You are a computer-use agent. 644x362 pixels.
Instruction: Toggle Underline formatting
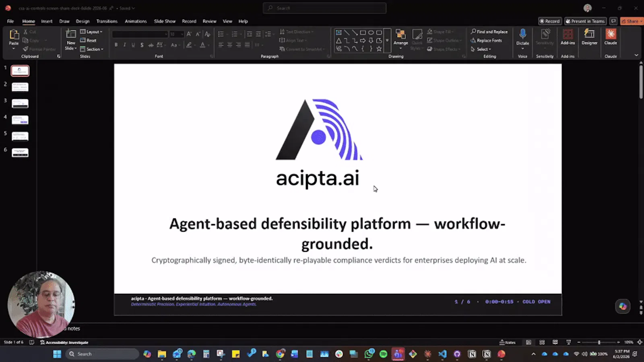coord(133,45)
